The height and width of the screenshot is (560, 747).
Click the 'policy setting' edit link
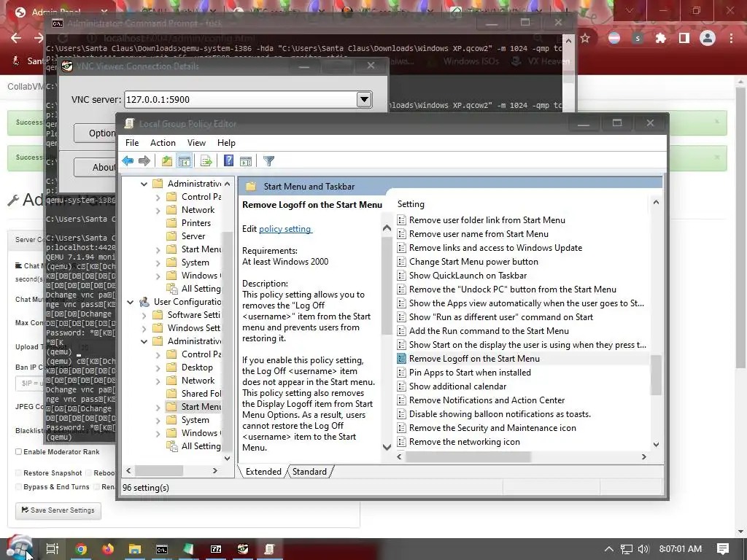coord(285,229)
